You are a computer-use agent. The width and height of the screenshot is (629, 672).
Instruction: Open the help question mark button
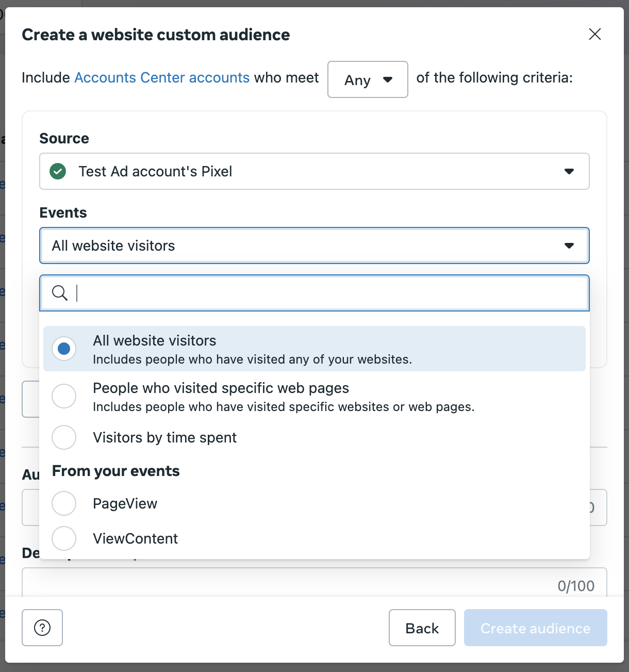[x=42, y=628]
